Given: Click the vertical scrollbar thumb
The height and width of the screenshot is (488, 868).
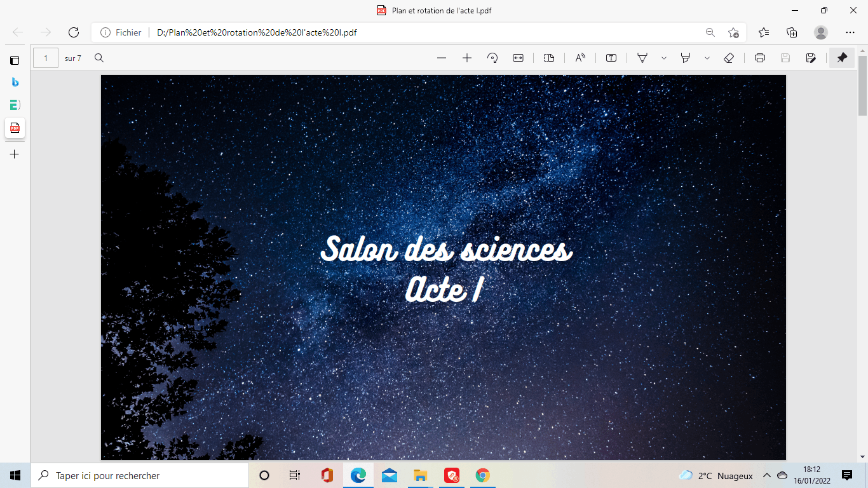Looking at the screenshot, I should 862,86.
